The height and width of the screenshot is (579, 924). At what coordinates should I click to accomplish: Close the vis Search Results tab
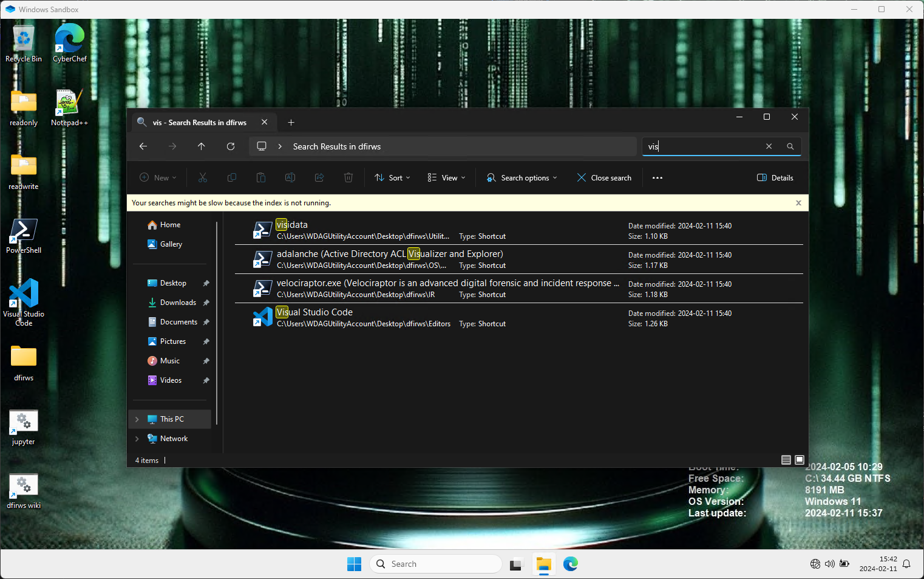265,122
